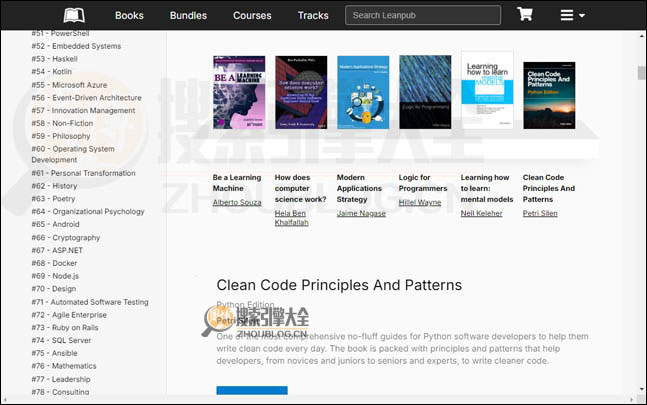This screenshot has width=647, height=405.
Task: Select #72 - Agile Enterprise category
Action: click(x=69, y=315)
